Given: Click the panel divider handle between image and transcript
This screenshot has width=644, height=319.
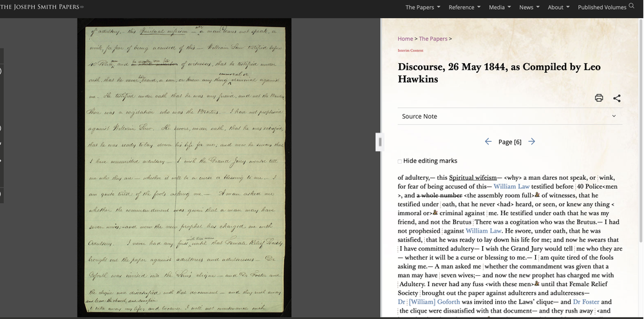Looking at the screenshot, I should [380, 142].
